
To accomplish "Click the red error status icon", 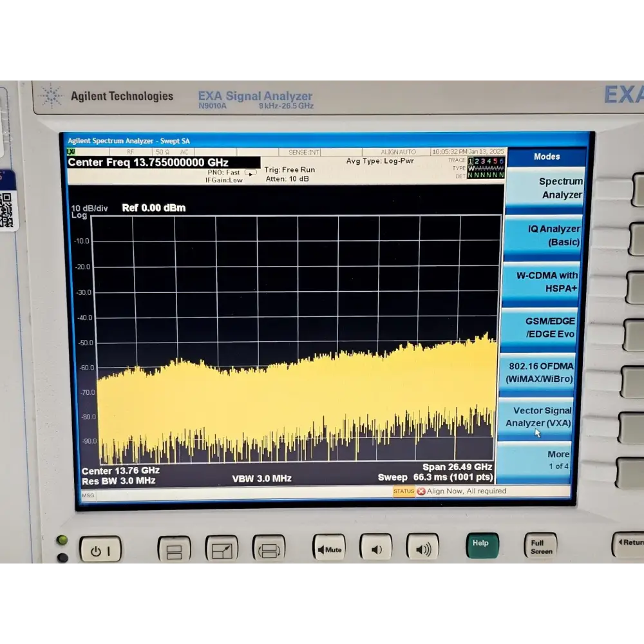I will (421, 491).
